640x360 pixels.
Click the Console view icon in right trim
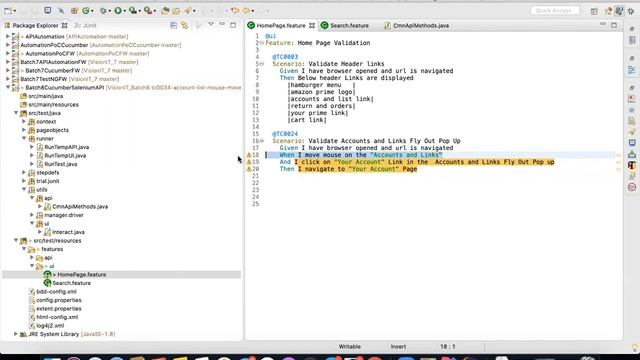(632, 143)
